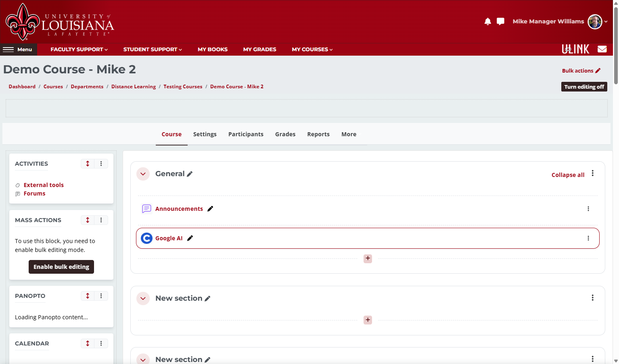Move the Mass Actions block arrows icon

88,220
